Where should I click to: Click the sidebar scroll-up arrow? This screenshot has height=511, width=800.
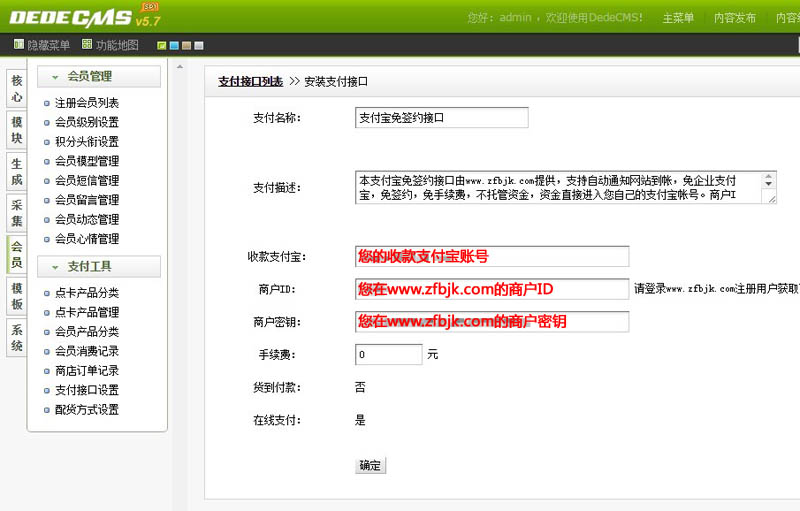pos(180,67)
